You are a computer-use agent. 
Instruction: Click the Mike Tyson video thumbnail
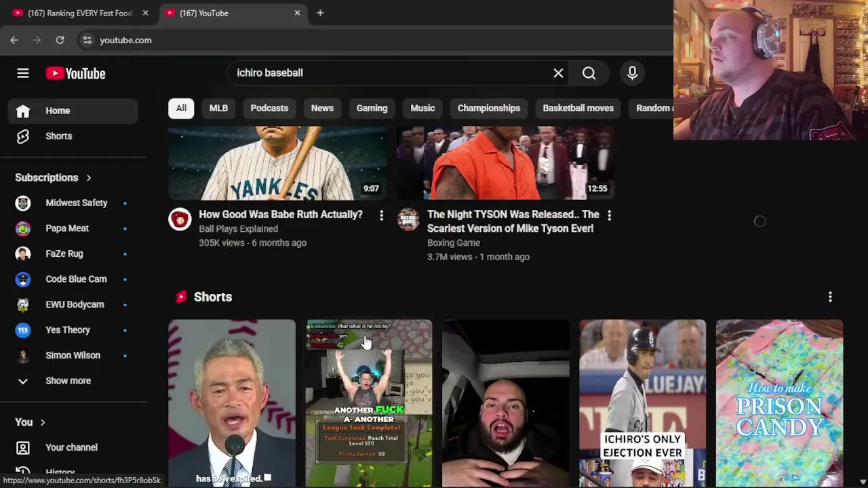(x=506, y=163)
